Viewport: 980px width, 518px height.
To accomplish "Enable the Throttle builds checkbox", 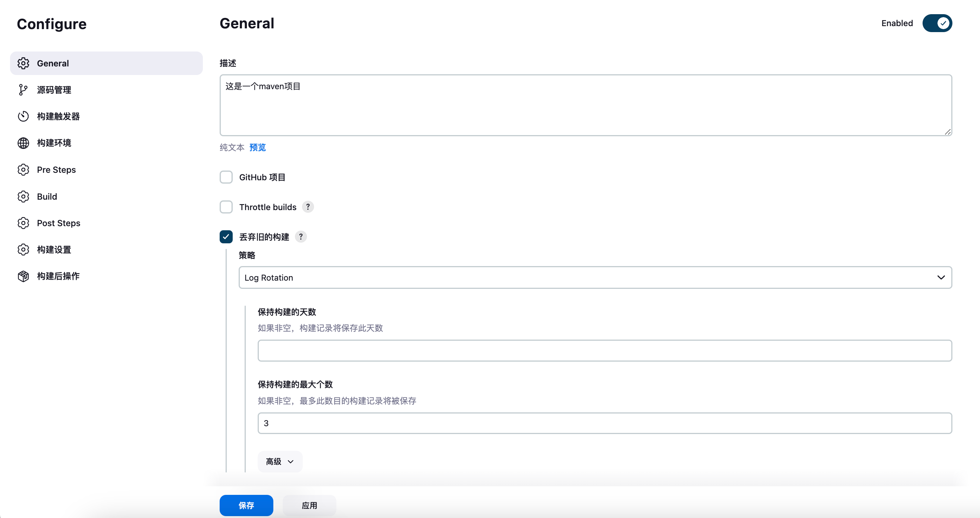I will tap(226, 207).
